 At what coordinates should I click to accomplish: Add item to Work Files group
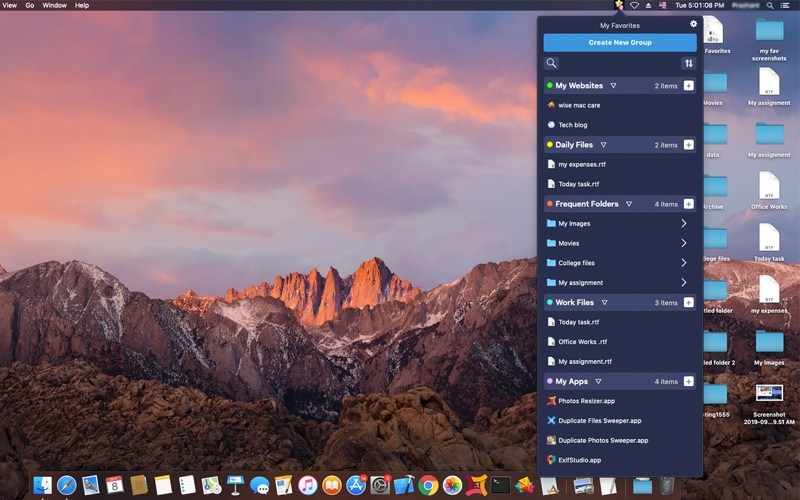point(688,302)
